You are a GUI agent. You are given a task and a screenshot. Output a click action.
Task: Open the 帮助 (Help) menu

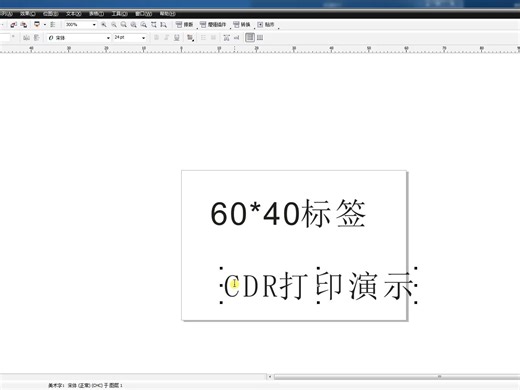167,14
